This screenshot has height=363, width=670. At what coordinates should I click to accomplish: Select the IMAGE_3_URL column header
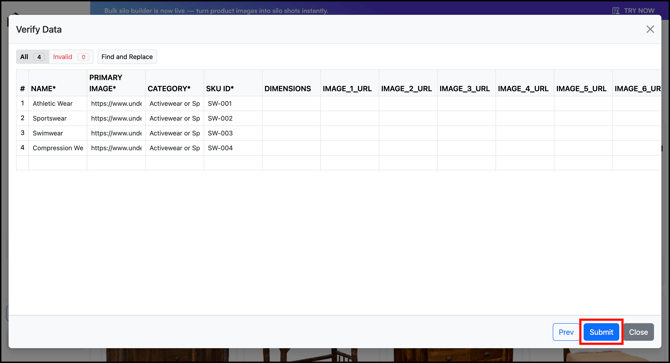[467, 83]
